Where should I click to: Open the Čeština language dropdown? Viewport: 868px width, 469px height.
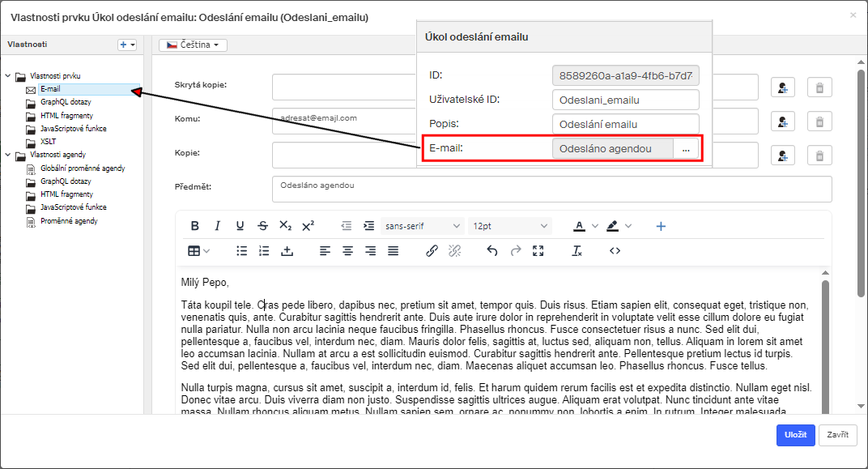[x=194, y=45]
